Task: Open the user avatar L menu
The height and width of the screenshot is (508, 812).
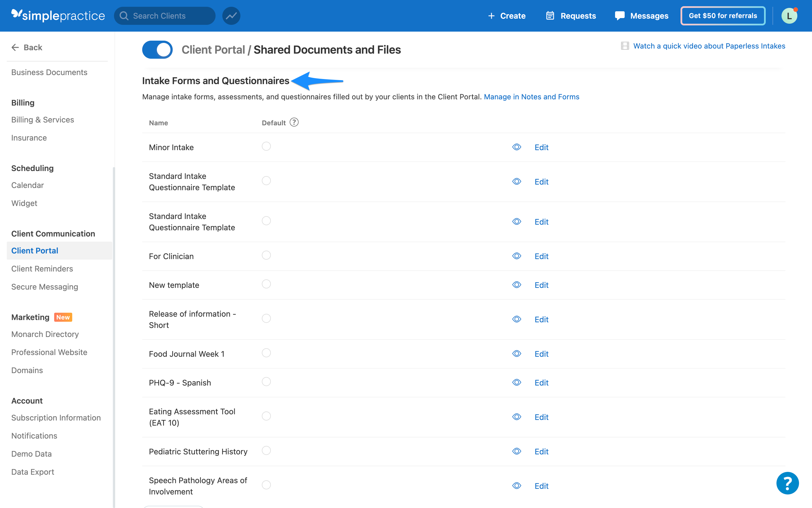Action: coord(789,16)
